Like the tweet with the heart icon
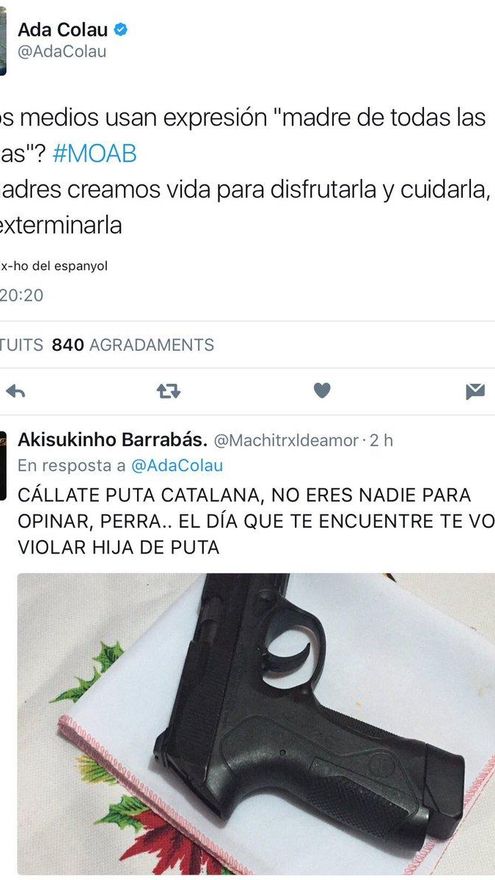This screenshot has width=495, height=880. [x=322, y=391]
